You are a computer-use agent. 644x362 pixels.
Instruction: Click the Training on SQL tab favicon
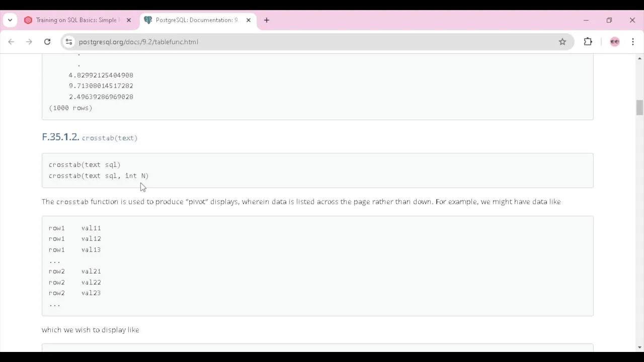tap(28, 20)
